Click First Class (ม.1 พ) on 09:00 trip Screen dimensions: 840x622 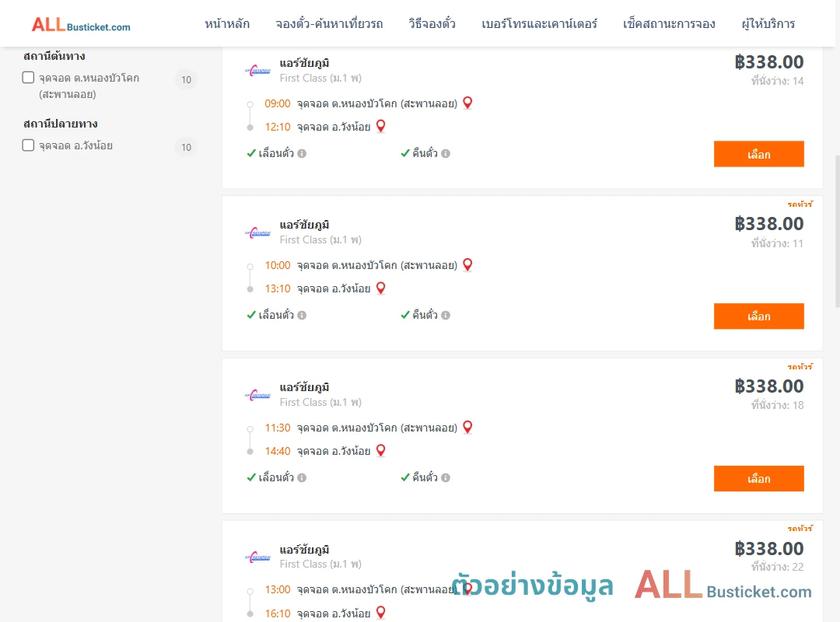click(320, 79)
